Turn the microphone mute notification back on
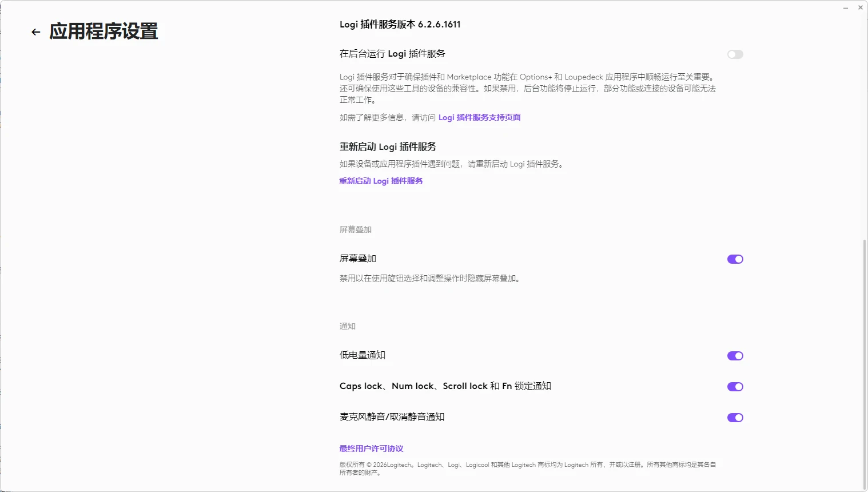868x492 pixels. (x=735, y=417)
